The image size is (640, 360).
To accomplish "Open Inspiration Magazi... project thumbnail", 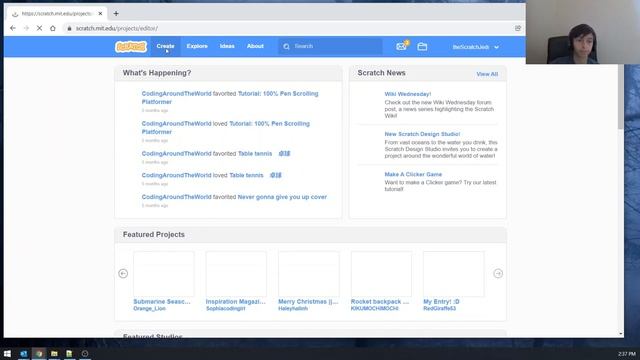I will click(236, 274).
